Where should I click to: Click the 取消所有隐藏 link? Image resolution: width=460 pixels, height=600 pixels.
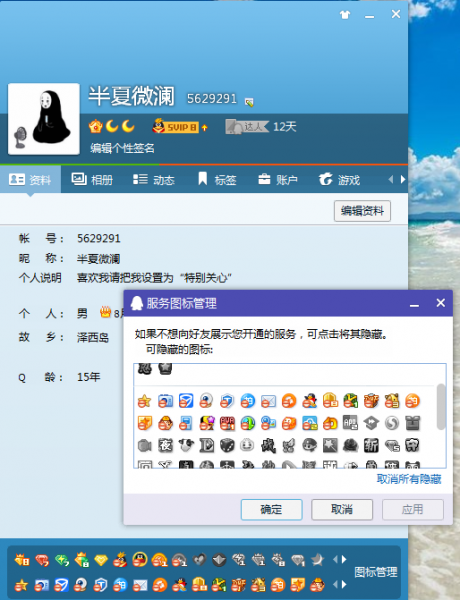(x=409, y=479)
